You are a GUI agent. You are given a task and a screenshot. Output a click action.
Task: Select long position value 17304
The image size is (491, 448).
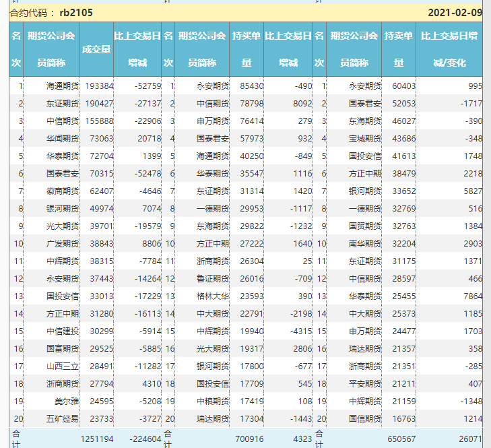pos(252,419)
